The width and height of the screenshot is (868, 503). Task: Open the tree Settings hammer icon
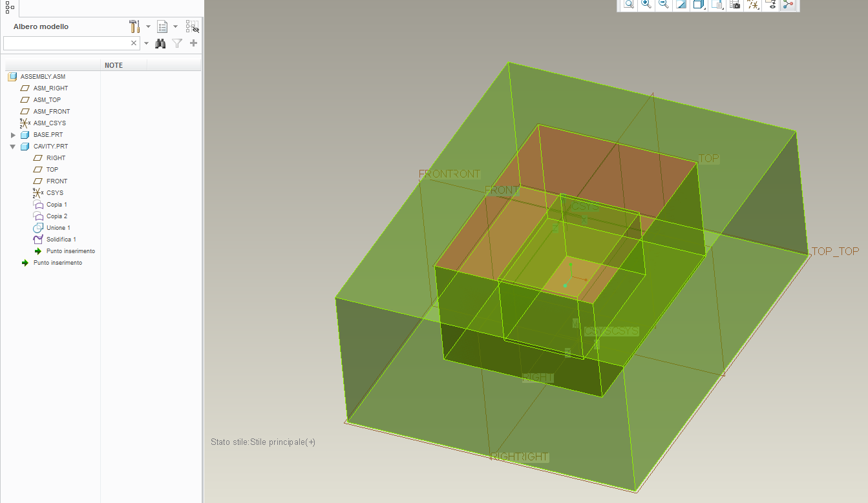click(134, 26)
